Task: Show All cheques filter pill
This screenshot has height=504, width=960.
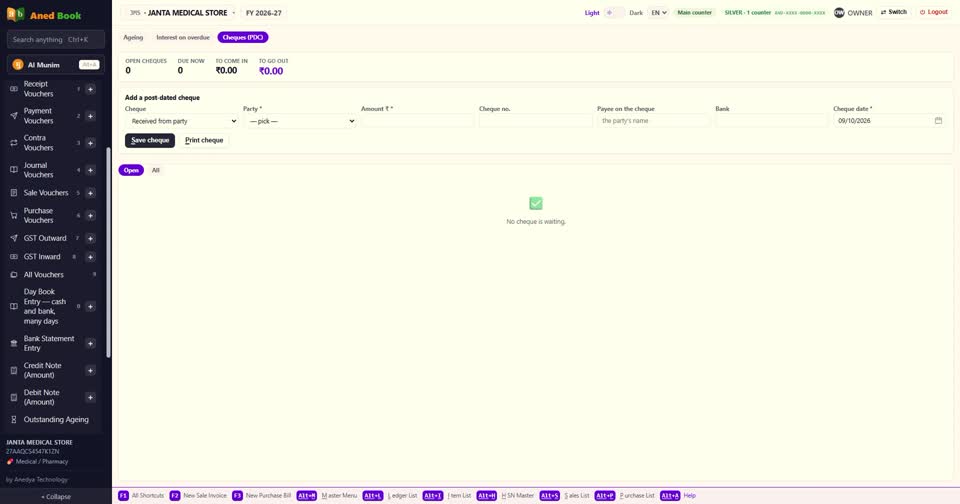Action: [x=156, y=170]
